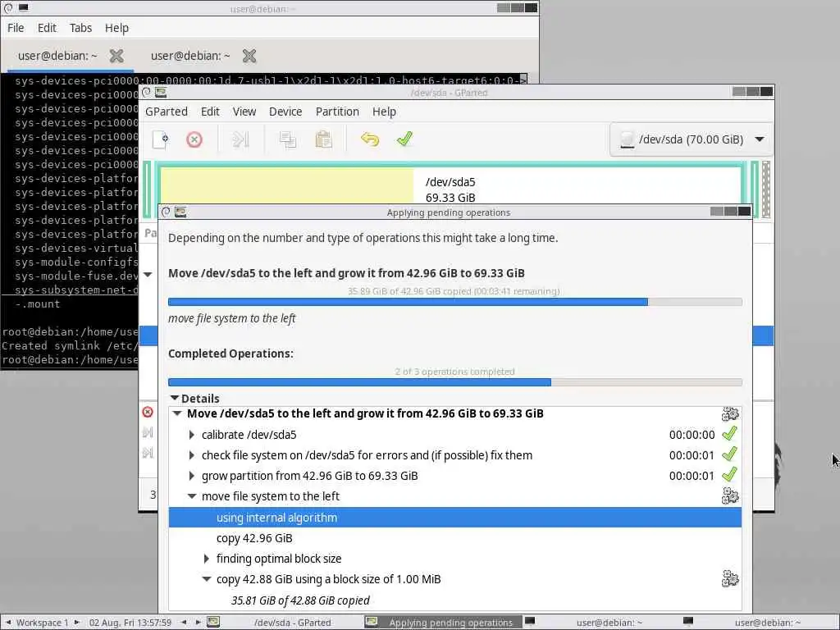Click the GParted taskbar icon next to /dev/sda - GParted

click(x=213, y=622)
